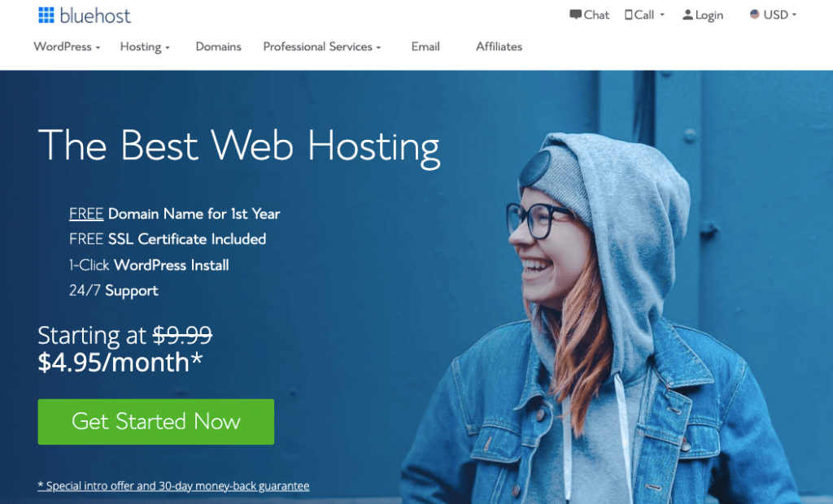Click the US flag currency icon
The width and height of the screenshot is (833, 504).
[x=754, y=15]
